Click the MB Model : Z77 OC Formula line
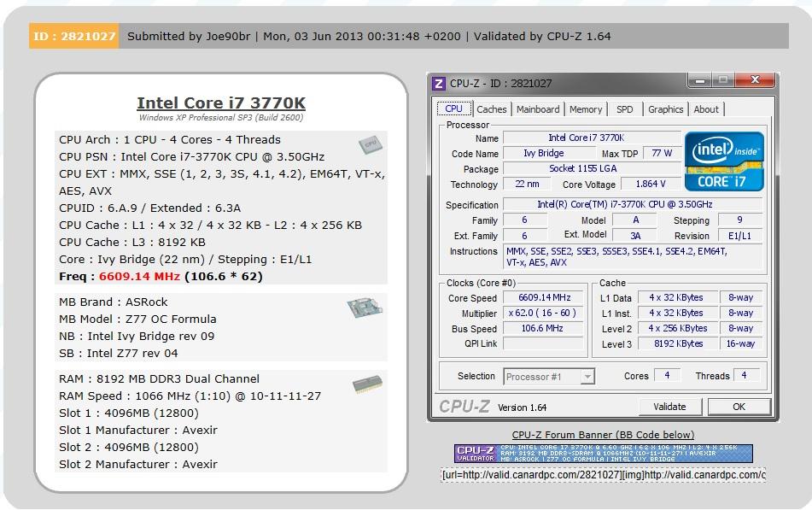Viewport: 812px width, 510px height. click(137, 319)
